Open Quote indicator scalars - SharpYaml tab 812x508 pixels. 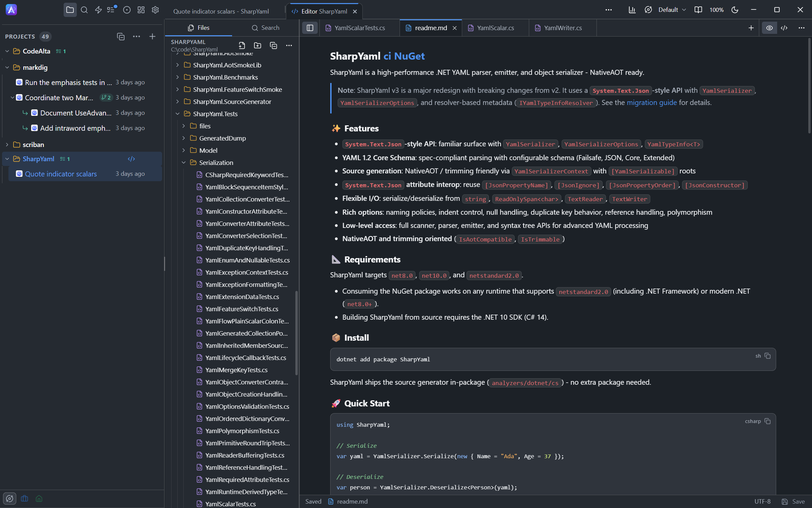(221, 12)
